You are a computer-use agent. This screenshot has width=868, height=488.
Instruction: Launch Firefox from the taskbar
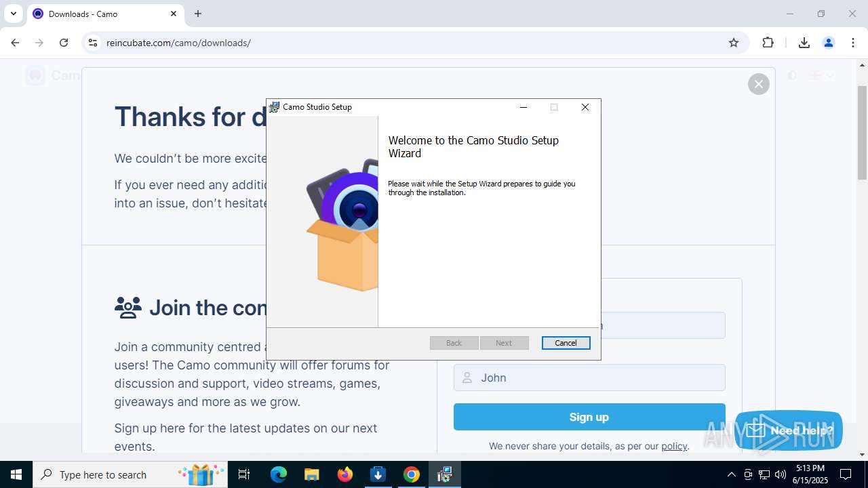(345, 474)
